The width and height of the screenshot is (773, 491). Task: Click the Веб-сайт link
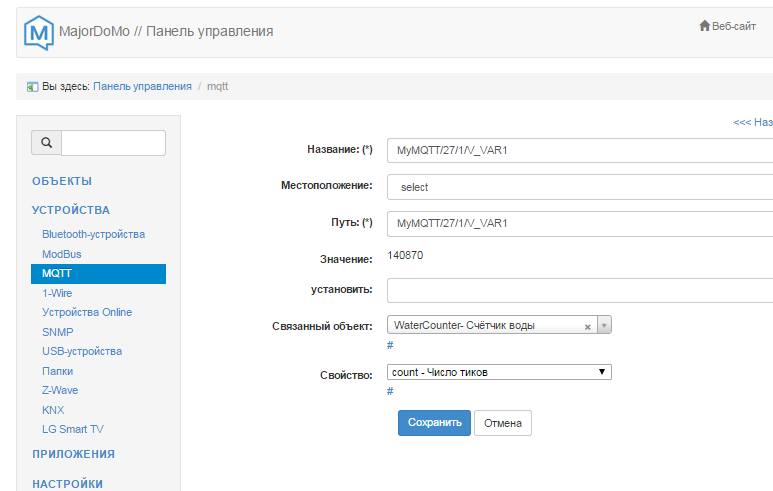734,26
